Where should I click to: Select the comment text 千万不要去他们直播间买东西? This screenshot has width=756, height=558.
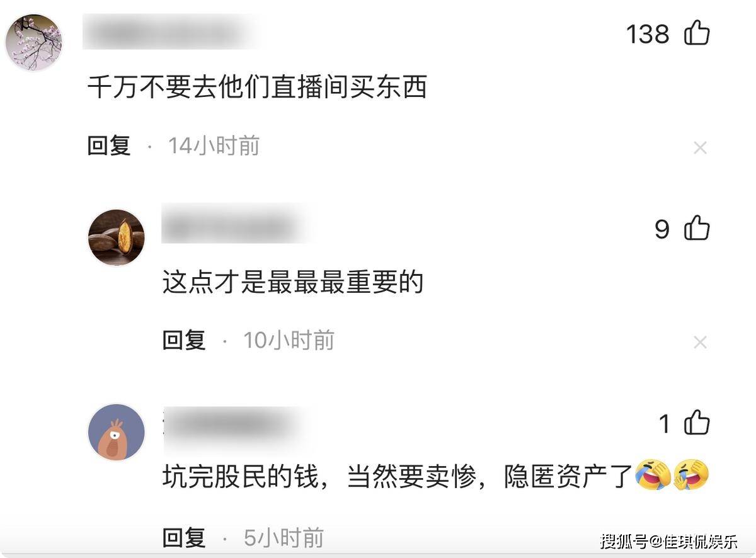click(258, 88)
